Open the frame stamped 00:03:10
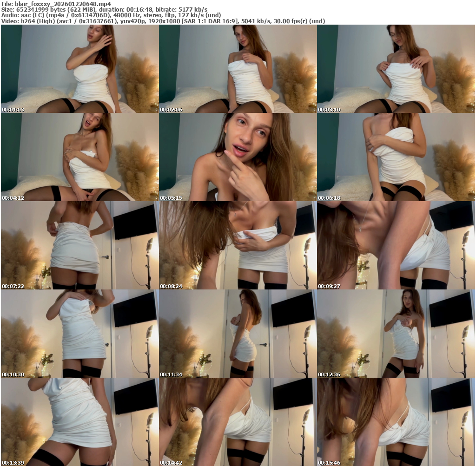The image size is (476, 466). click(x=396, y=69)
